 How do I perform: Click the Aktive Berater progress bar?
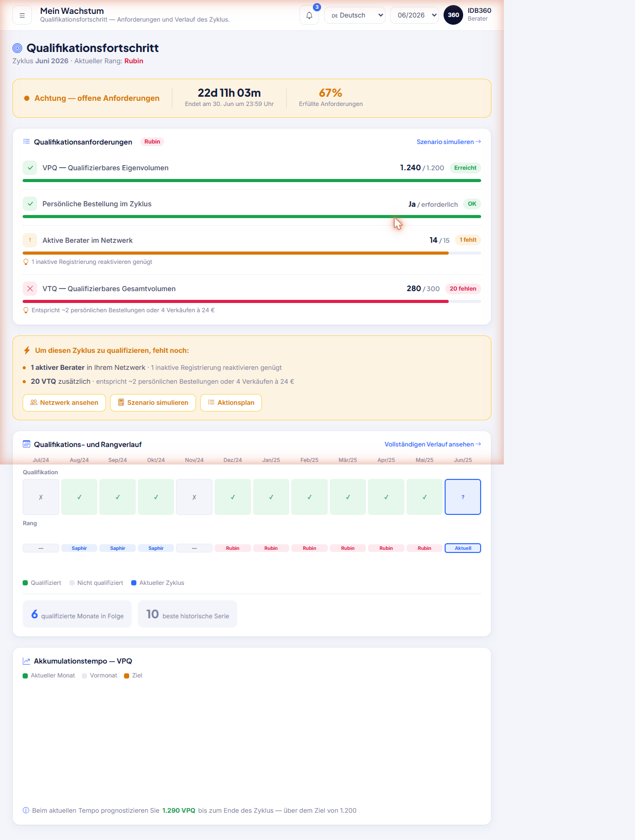[252, 253]
